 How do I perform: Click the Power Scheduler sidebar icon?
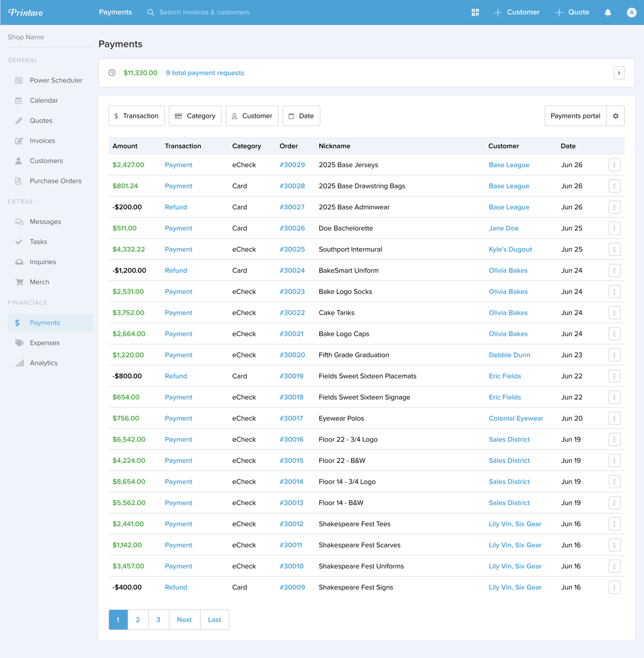point(19,80)
